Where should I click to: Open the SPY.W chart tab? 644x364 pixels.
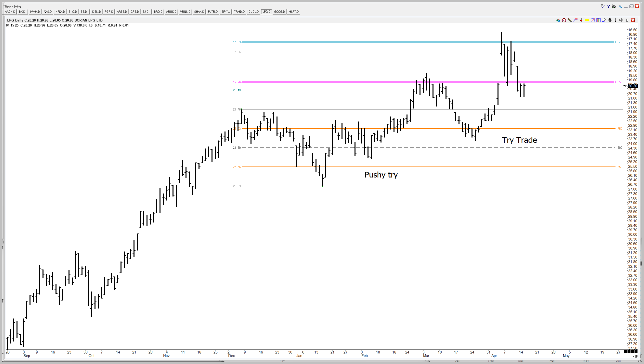click(x=226, y=12)
